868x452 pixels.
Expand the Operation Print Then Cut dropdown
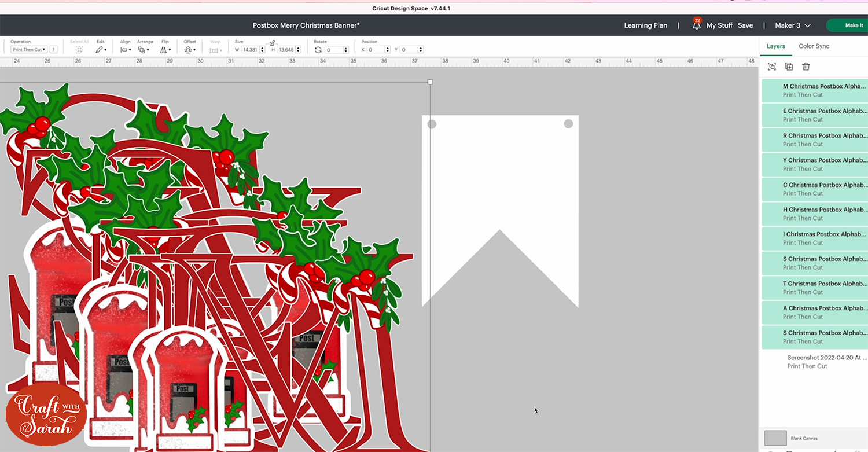29,50
